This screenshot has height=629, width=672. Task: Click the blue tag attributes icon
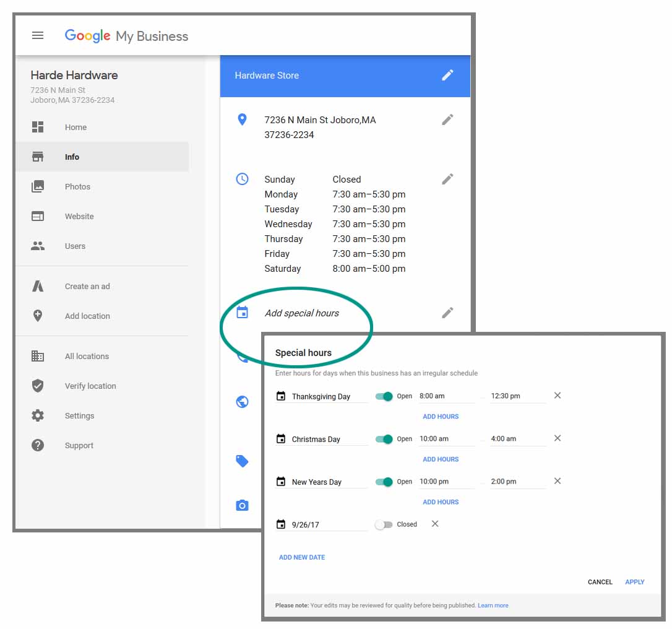(x=242, y=461)
